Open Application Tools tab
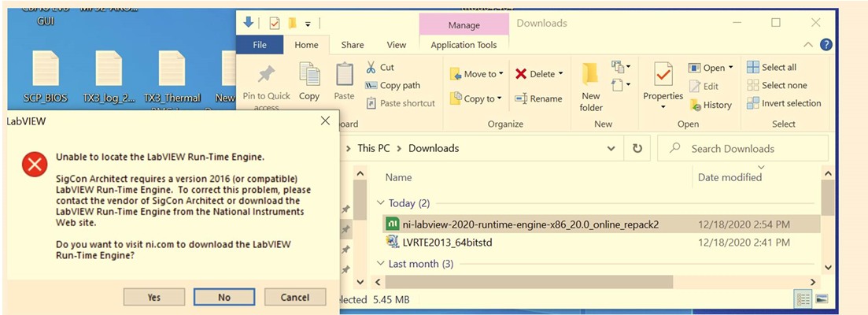Screen dimensions: 868x315 click(464, 45)
